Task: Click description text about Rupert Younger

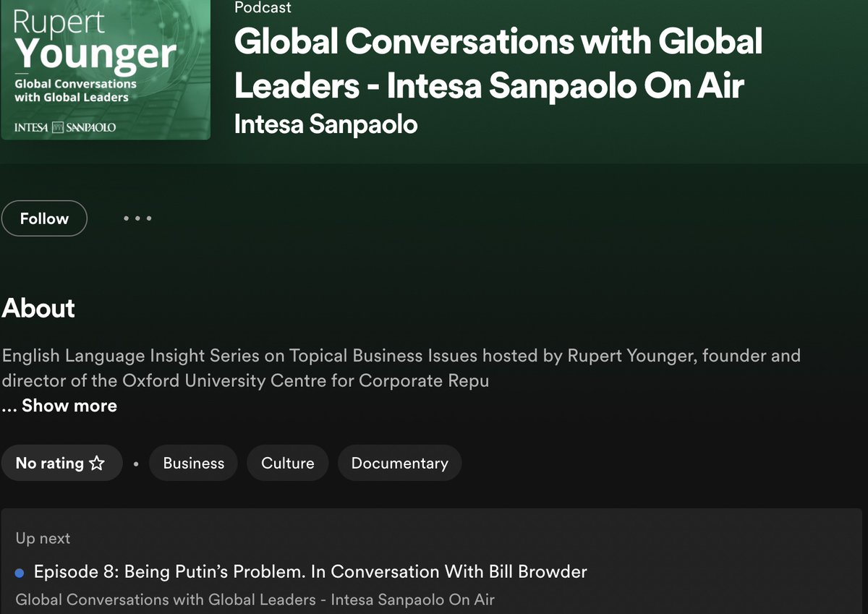Action: (401, 368)
